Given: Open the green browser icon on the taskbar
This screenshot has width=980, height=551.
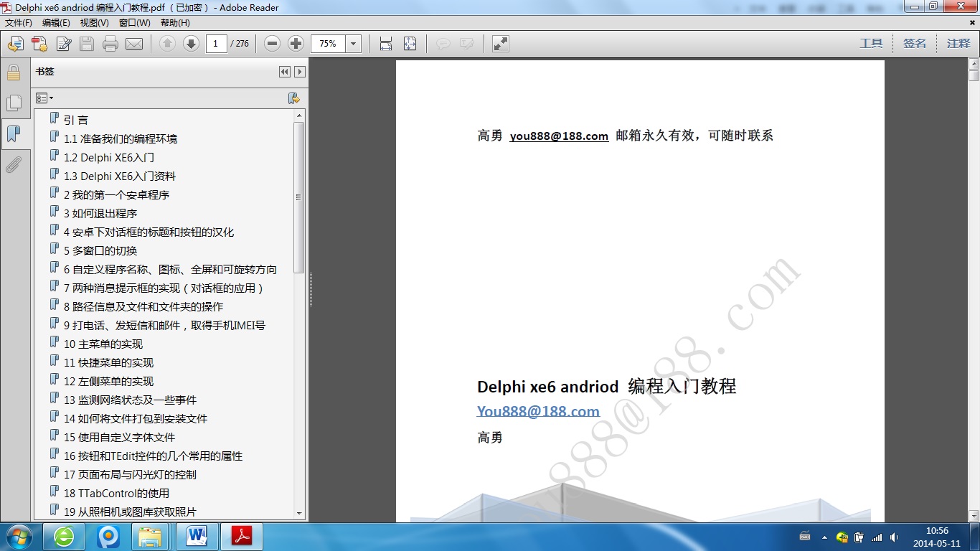Looking at the screenshot, I should point(64,537).
